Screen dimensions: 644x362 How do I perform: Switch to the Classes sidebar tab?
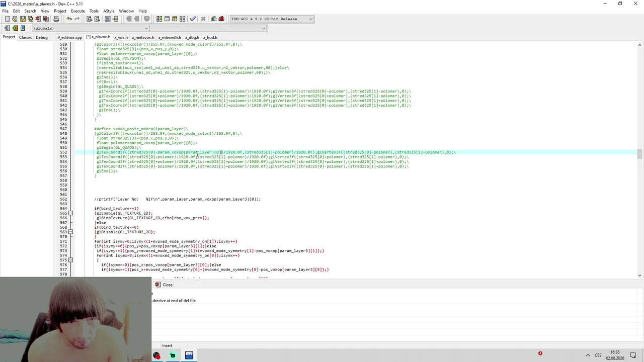25,37
